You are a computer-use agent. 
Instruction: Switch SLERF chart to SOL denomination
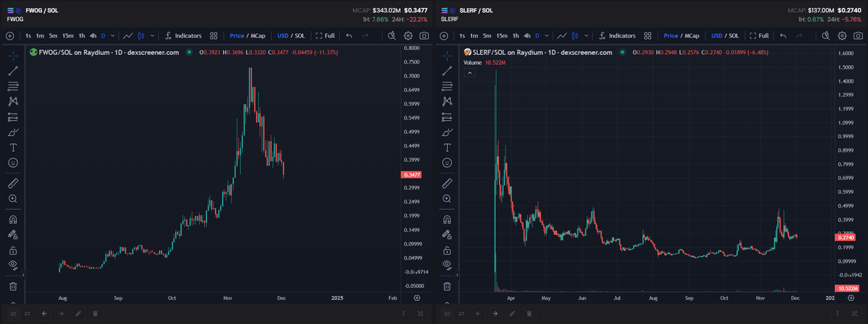[x=733, y=35]
